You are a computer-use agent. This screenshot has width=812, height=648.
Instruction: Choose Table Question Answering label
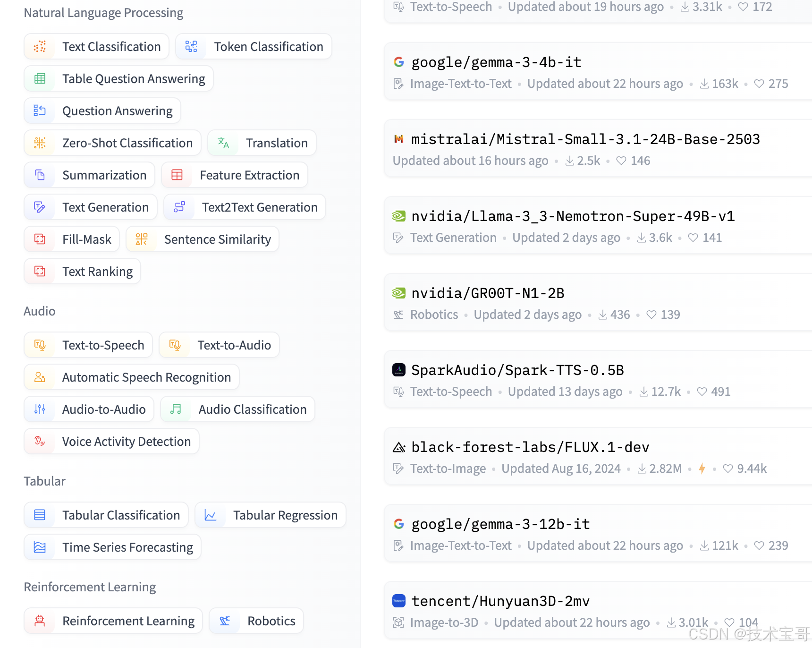pyautogui.click(x=134, y=78)
